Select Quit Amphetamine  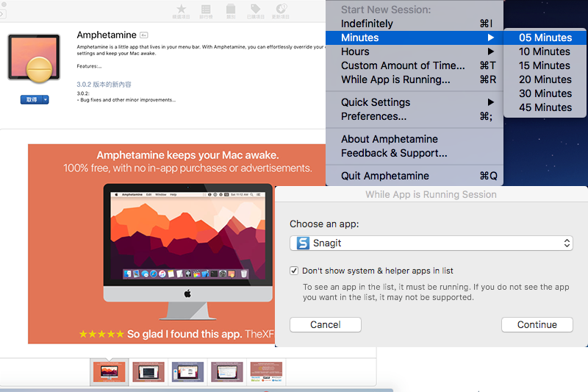click(x=415, y=176)
